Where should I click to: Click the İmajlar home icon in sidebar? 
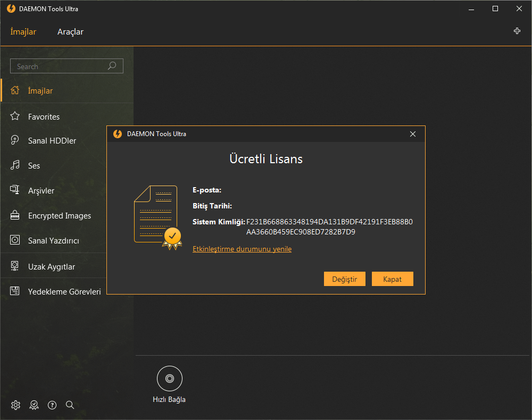pos(15,90)
